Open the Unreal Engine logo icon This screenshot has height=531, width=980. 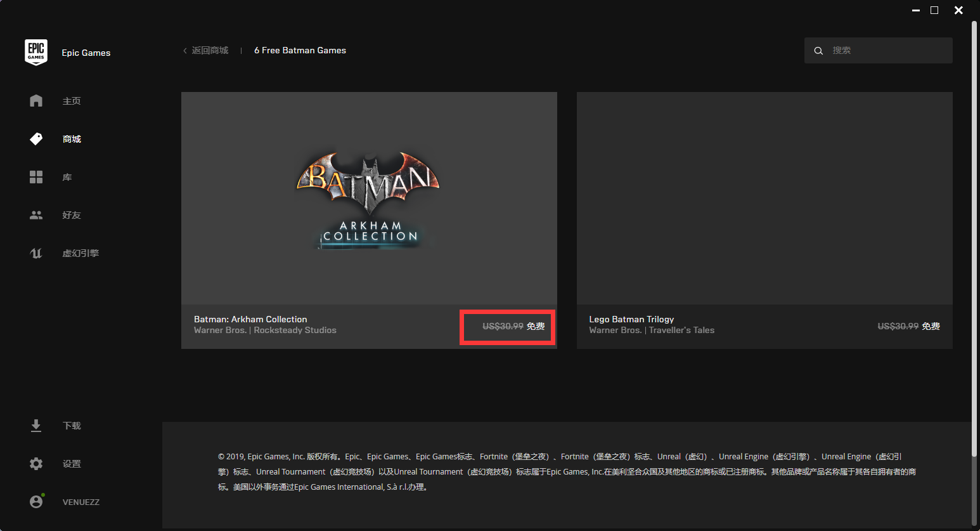coord(36,253)
